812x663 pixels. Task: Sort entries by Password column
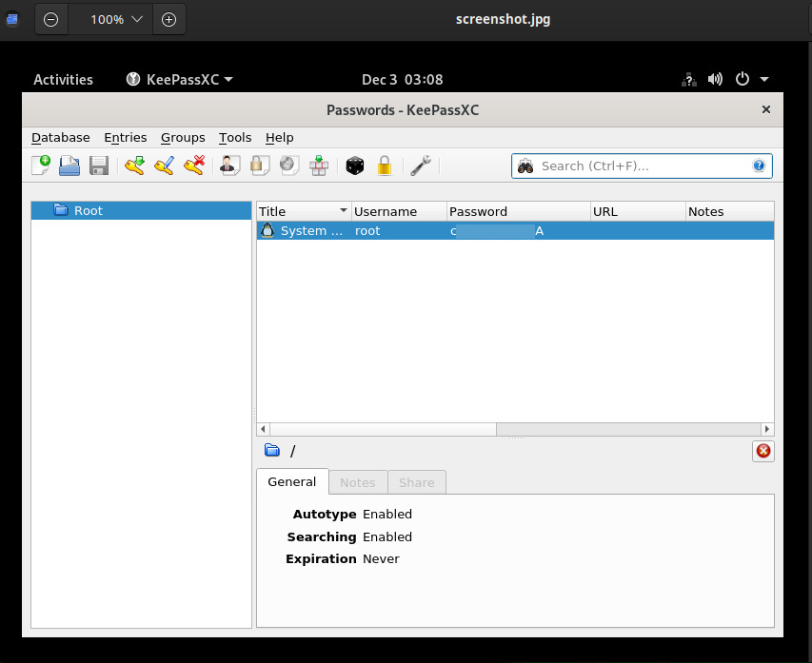click(x=519, y=212)
